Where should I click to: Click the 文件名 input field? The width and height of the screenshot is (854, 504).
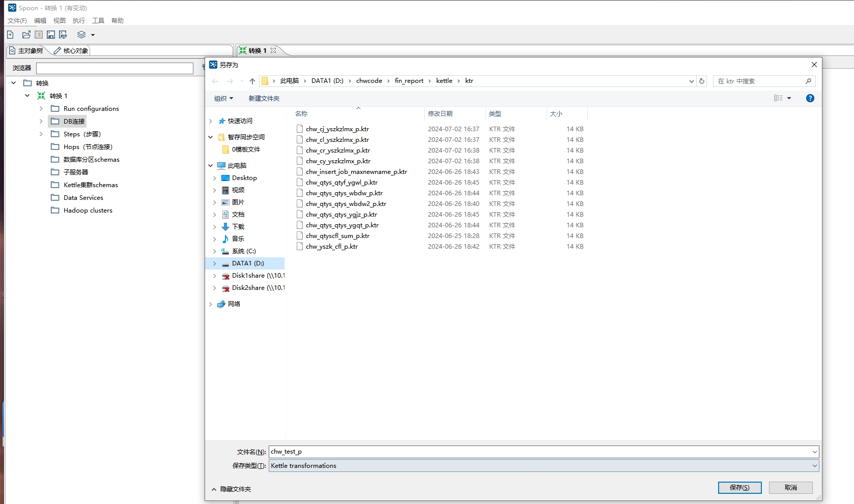[539, 452]
